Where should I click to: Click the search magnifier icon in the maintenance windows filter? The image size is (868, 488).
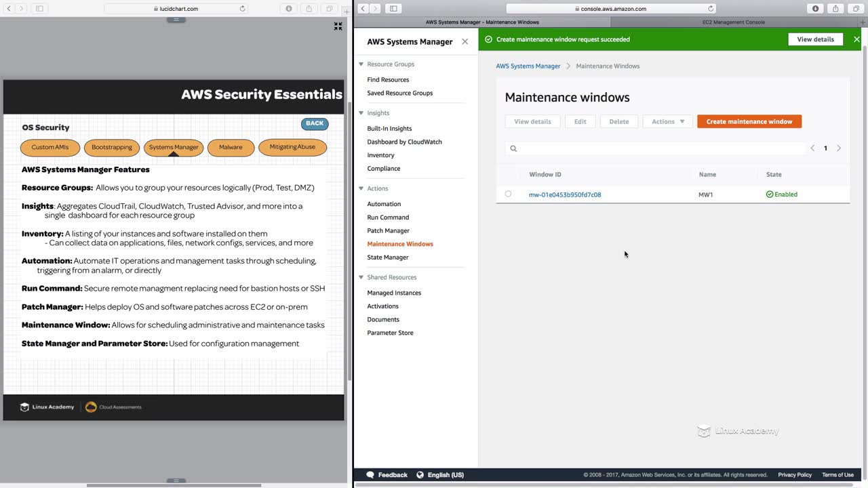coord(513,148)
